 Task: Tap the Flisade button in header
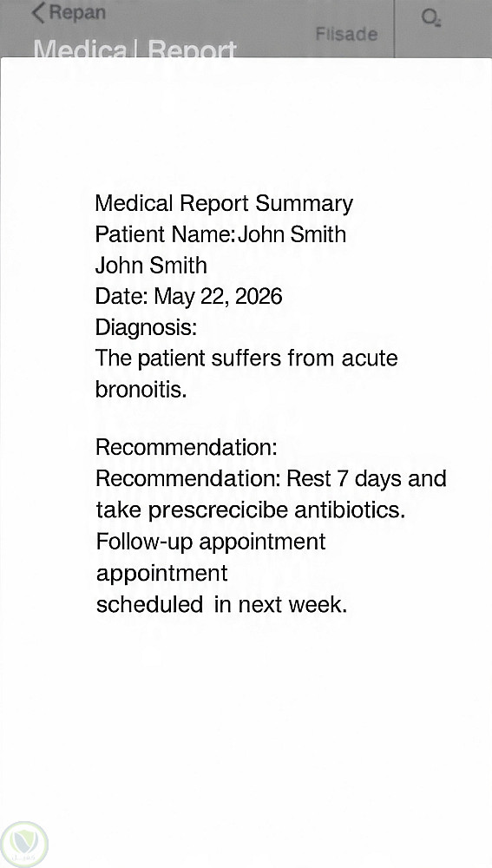tap(346, 35)
